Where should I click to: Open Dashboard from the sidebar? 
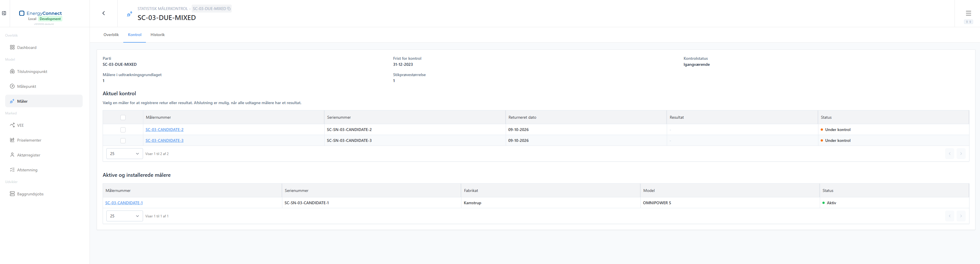pyautogui.click(x=44, y=47)
